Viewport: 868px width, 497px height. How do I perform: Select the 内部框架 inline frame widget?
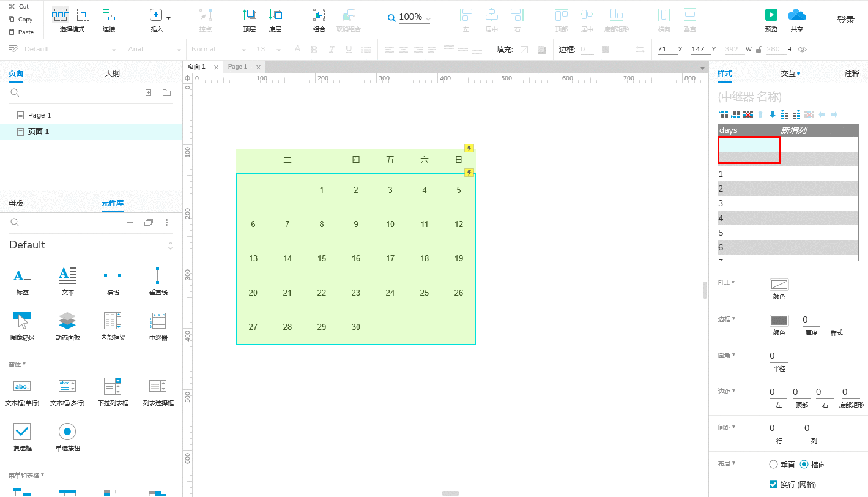click(113, 326)
